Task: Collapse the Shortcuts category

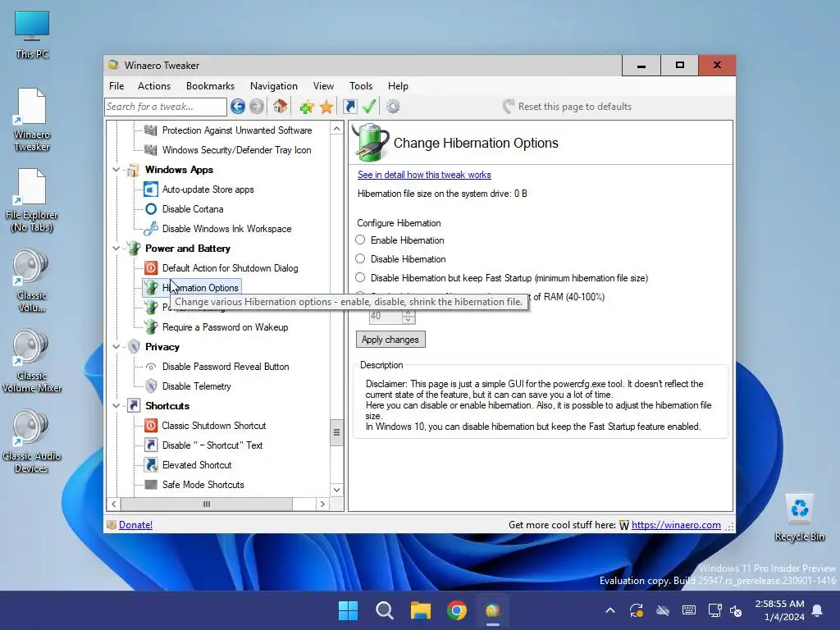Action: click(116, 406)
